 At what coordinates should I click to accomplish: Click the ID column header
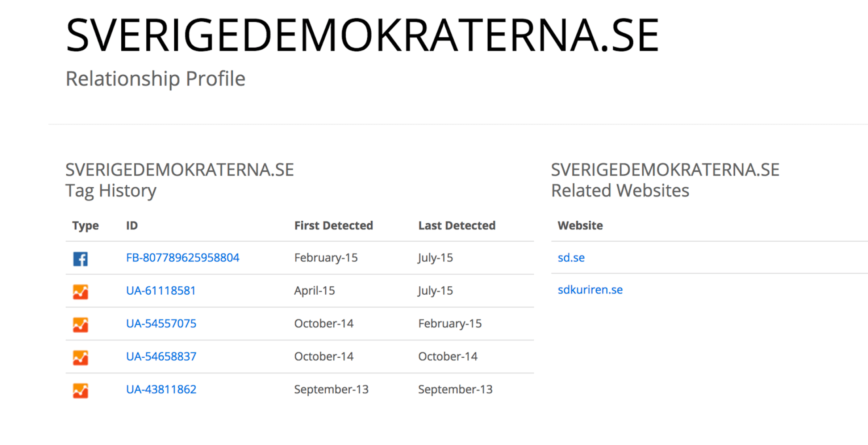[132, 226]
